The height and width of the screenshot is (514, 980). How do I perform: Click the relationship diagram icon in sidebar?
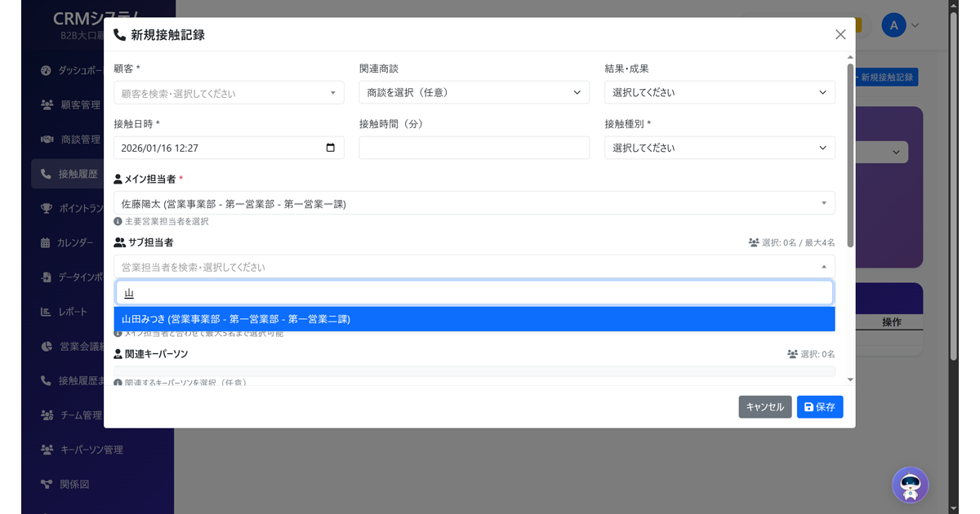click(x=47, y=485)
